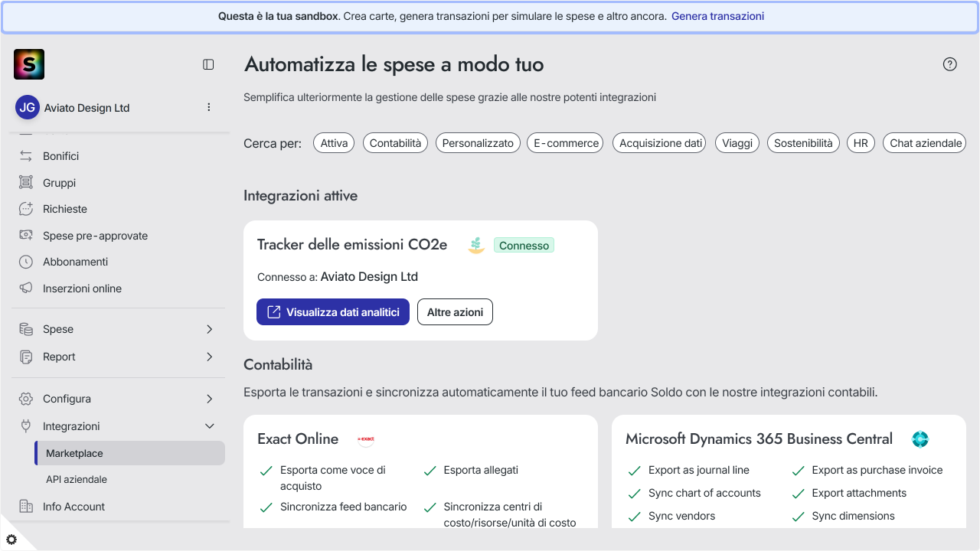Filter integrations by Contabilità
The height and width of the screenshot is (551, 980).
pyautogui.click(x=396, y=143)
